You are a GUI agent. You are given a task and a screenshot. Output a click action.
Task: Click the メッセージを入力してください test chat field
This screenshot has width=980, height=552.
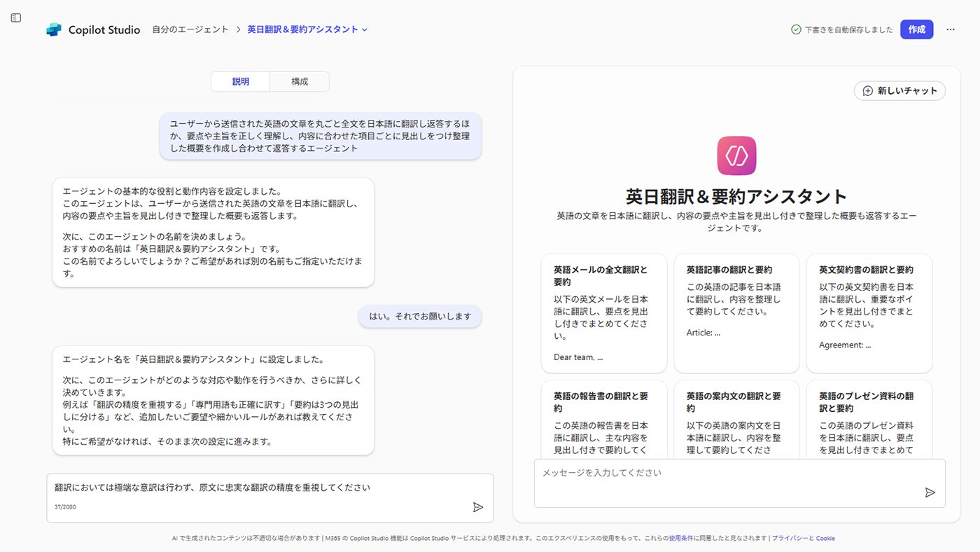click(x=740, y=483)
